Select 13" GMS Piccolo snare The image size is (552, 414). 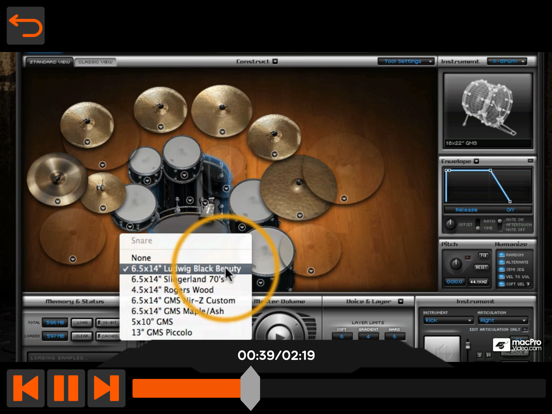tap(186, 332)
